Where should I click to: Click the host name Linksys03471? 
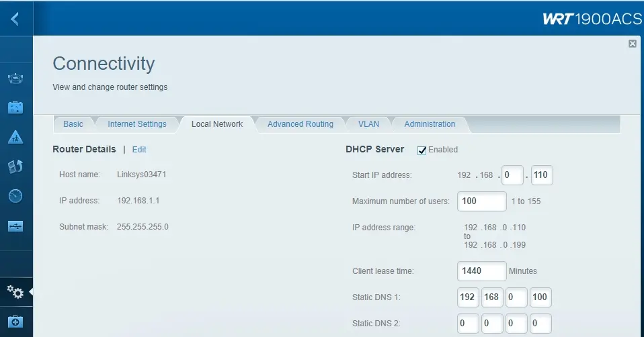(142, 175)
